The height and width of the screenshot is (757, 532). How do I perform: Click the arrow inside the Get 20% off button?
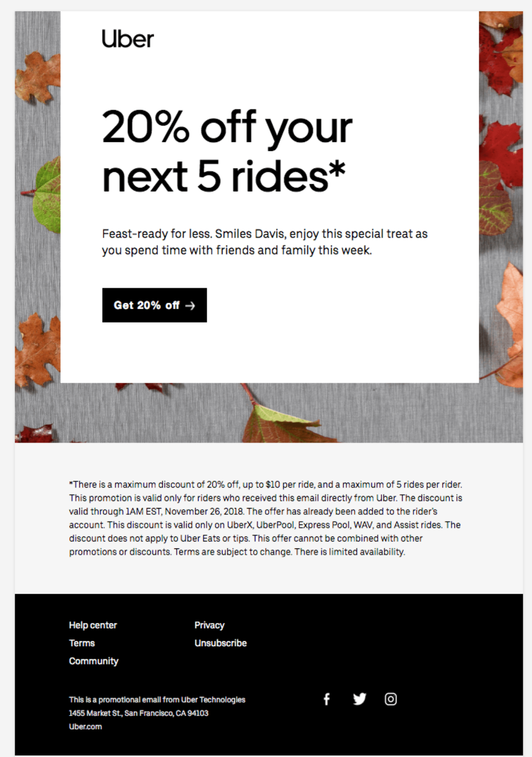pos(192,305)
